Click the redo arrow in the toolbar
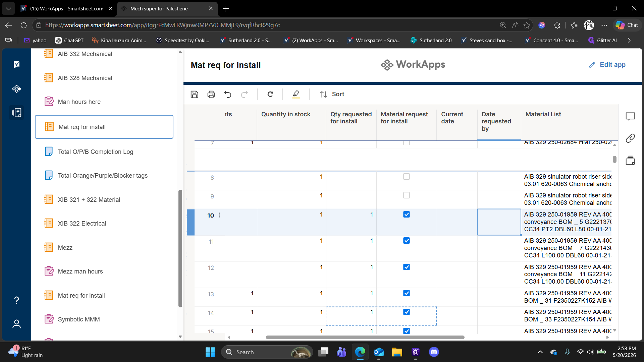The height and width of the screenshot is (362, 644). coord(245,94)
